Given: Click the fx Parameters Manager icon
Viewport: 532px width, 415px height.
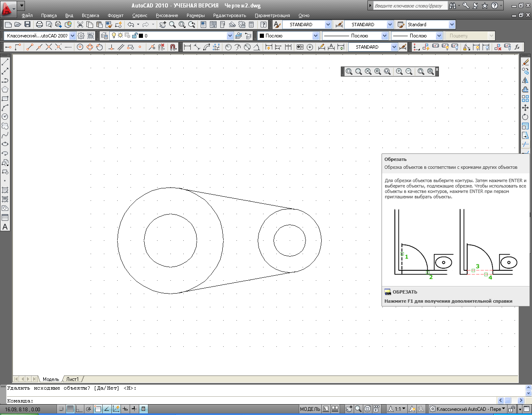Looking at the screenshot, I should (517, 47).
